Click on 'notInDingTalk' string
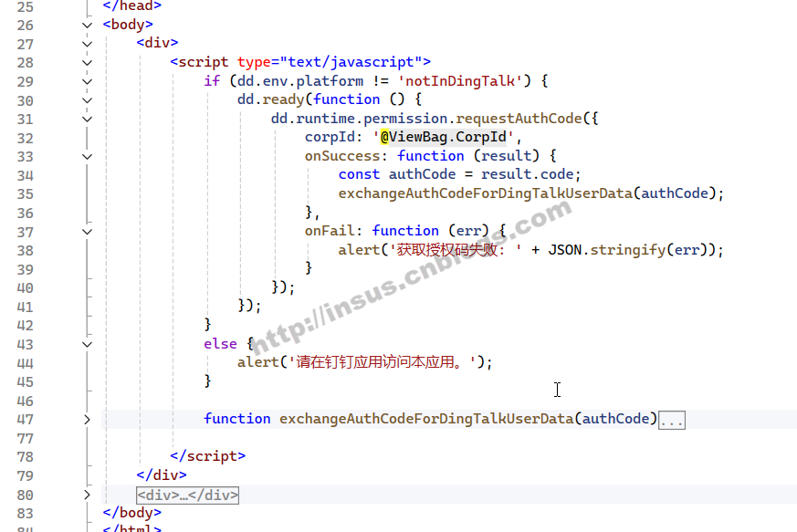The image size is (797, 532). pyautogui.click(x=460, y=81)
